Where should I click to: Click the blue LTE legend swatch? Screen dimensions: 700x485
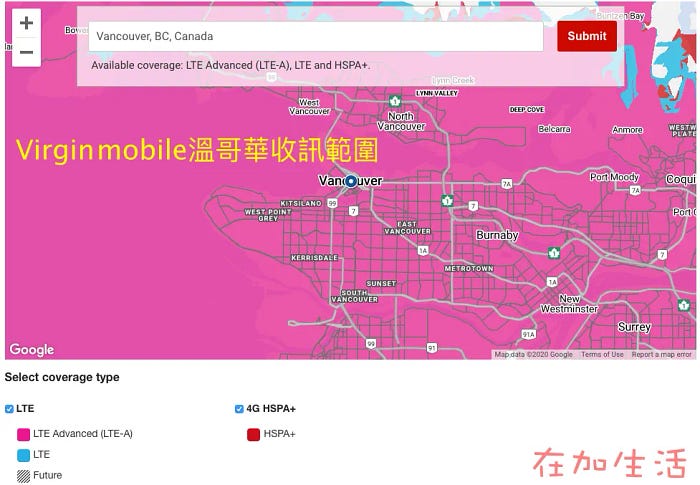23,455
